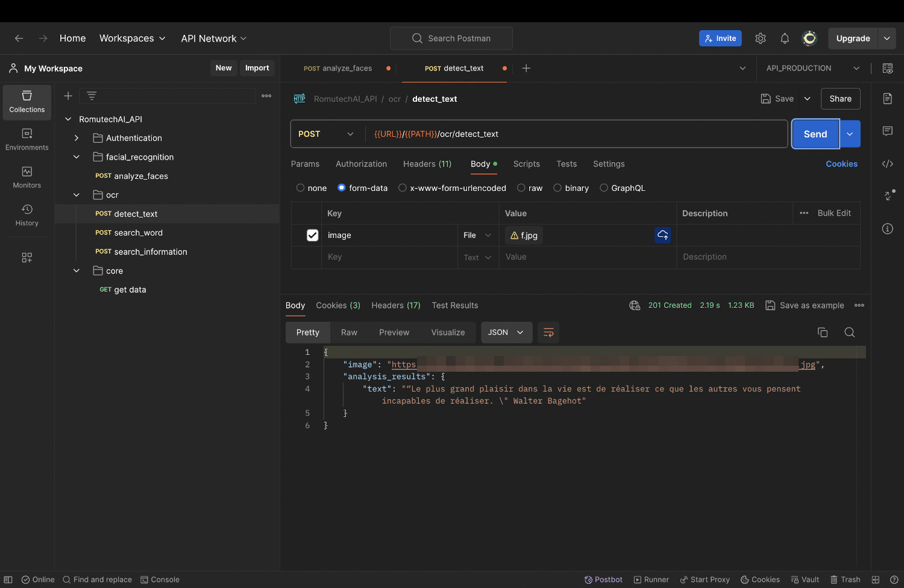Screen dimensions: 904x588
Task: Collapse the facial_recognition folder
Action: point(77,157)
